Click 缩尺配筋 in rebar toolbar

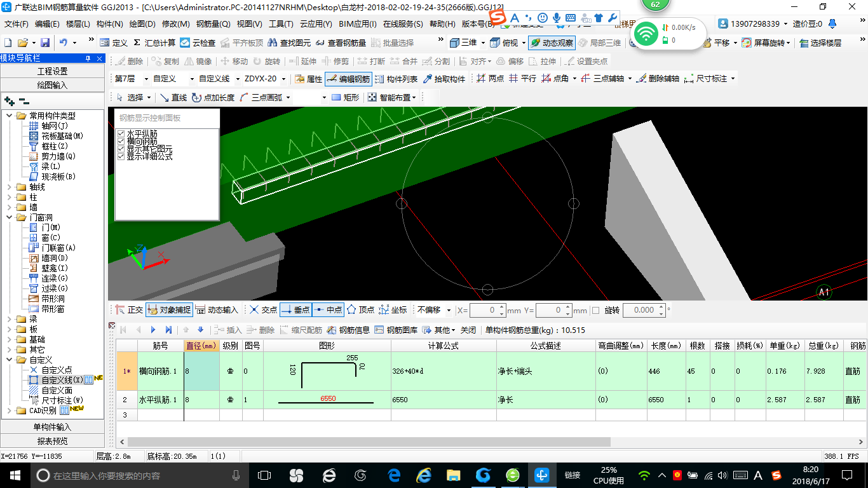[x=301, y=330]
